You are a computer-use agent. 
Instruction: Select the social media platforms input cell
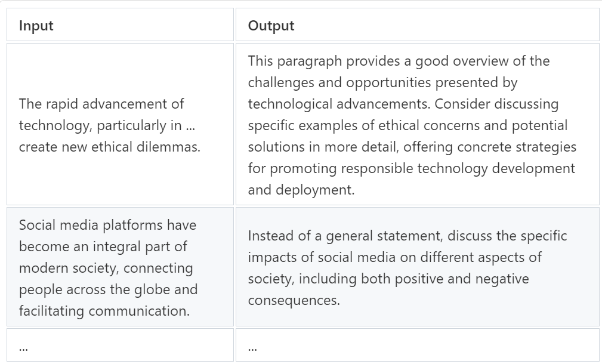[120, 267]
